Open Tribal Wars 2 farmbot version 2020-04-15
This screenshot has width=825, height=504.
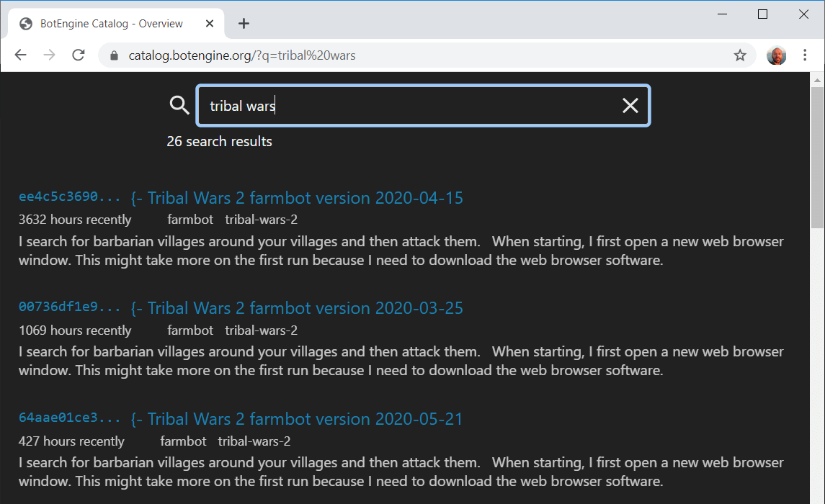pyautogui.click(x=297, y=198)
